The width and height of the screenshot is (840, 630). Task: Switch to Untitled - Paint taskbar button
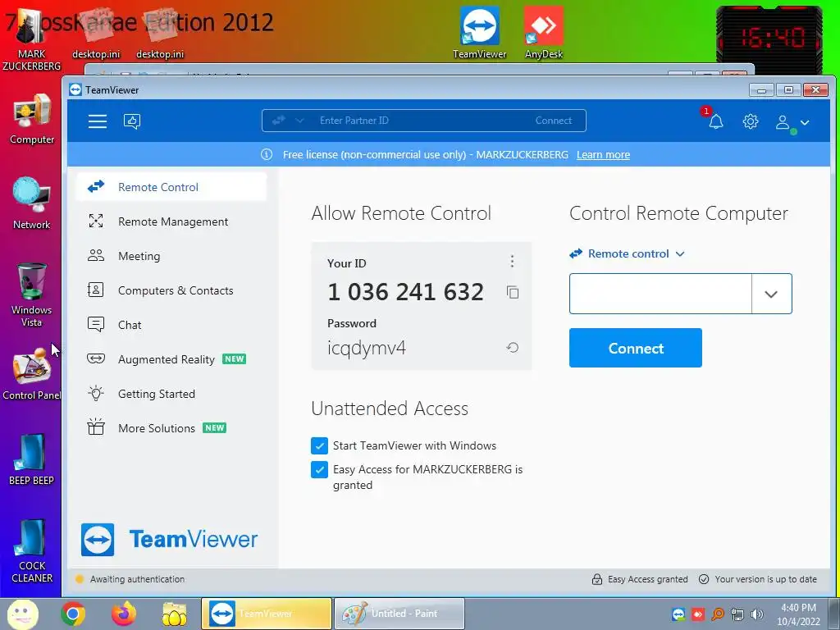pos(399,614)
